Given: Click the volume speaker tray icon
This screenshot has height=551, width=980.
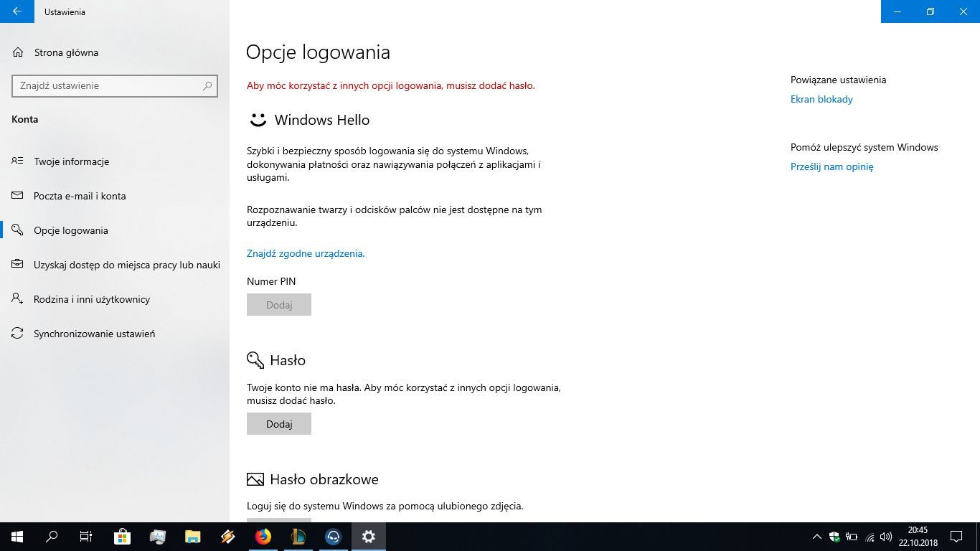Looking at the screenshot, I should pos(886,537).
